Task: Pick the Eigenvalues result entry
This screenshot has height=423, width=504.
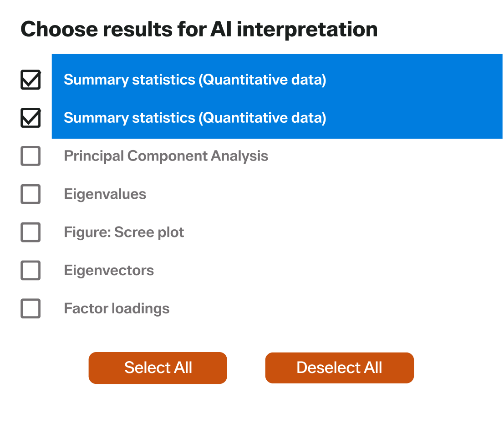Action: point(105,194)
